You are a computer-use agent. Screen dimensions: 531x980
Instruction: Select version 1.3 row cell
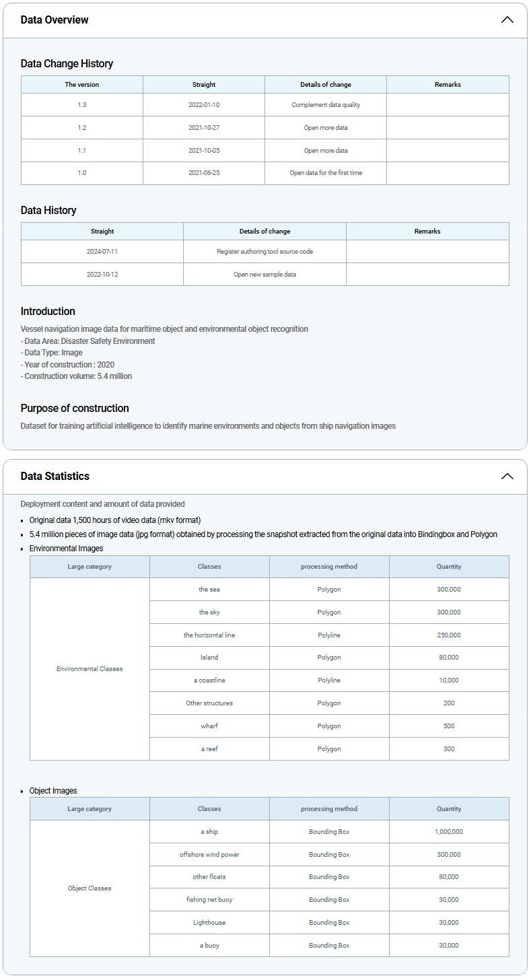(x=82, y=105)
